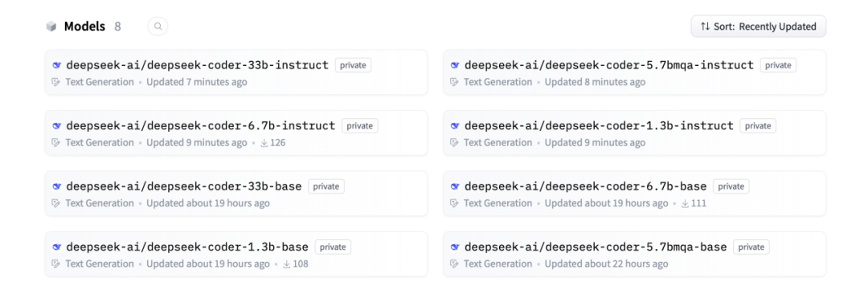Screen dimensions: 868x306
Task: Click private badge on deepseek-coder-5.7bmqa-base
Action: pos(751,247)
